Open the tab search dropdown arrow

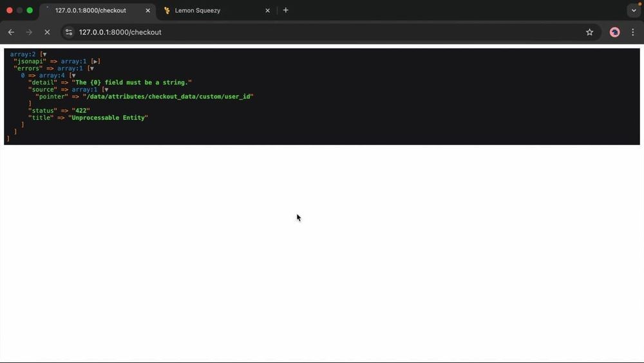tap(634, 10)
